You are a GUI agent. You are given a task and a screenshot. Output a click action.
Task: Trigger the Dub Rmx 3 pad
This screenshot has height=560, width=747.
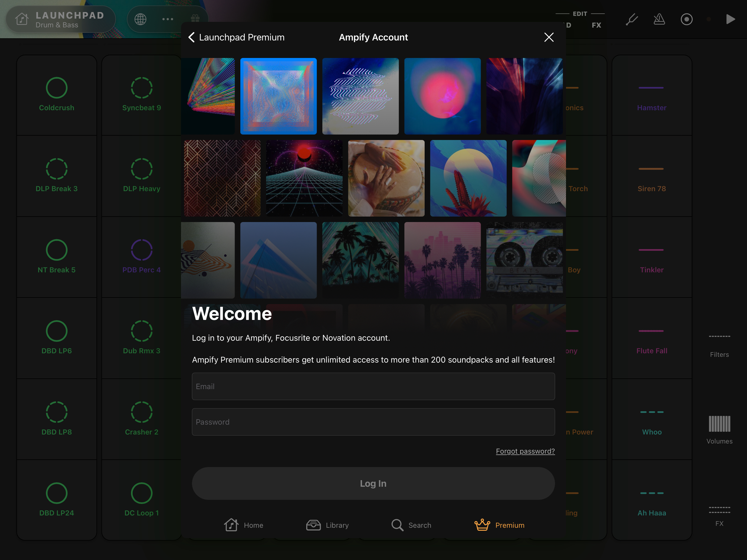(141, 338)
